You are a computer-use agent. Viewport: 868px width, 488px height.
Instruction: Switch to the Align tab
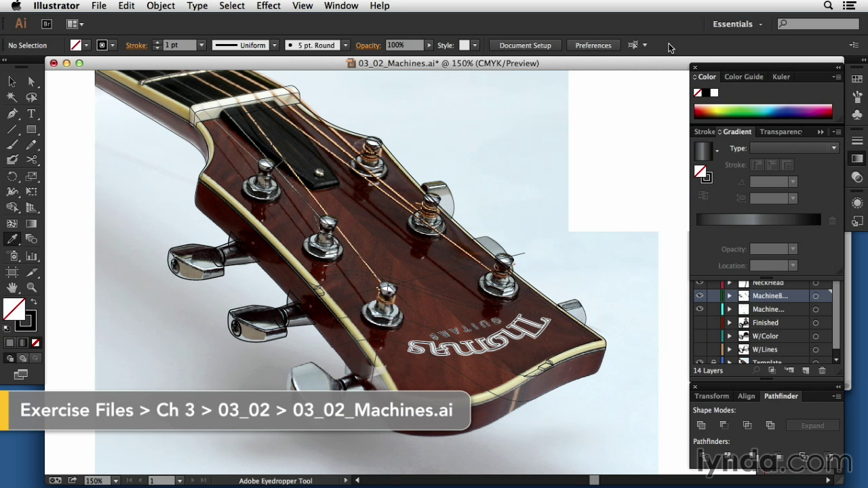pyautogui.click(x=747, y=396)
